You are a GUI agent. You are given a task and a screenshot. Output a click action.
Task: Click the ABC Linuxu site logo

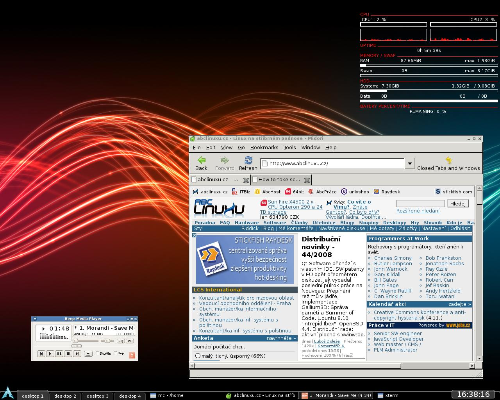point(219,207)
